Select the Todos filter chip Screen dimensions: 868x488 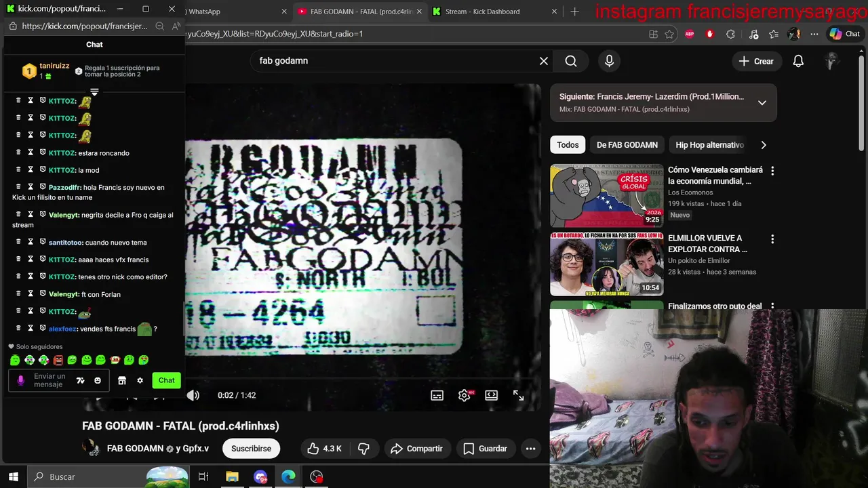(x=568, y=145)
